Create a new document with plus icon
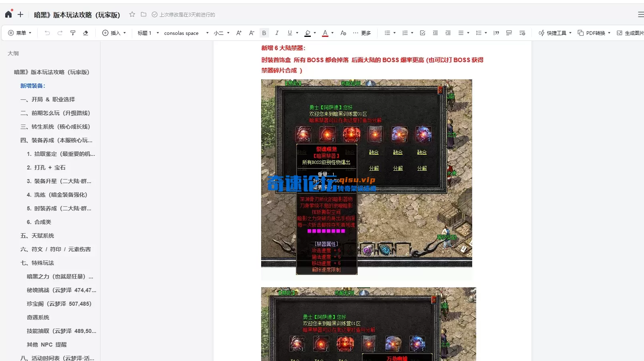Screen dimensions: 644x361 tap(20, 14)
